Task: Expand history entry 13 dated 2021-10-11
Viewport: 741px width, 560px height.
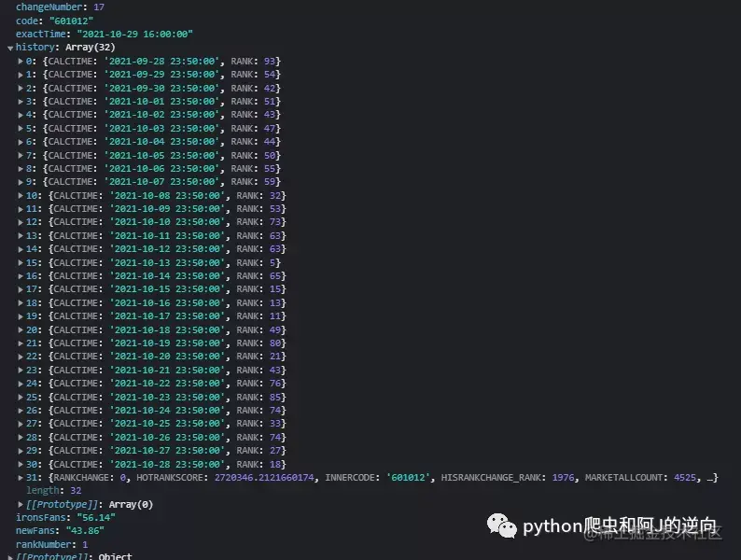Action: tap(21, 236)
